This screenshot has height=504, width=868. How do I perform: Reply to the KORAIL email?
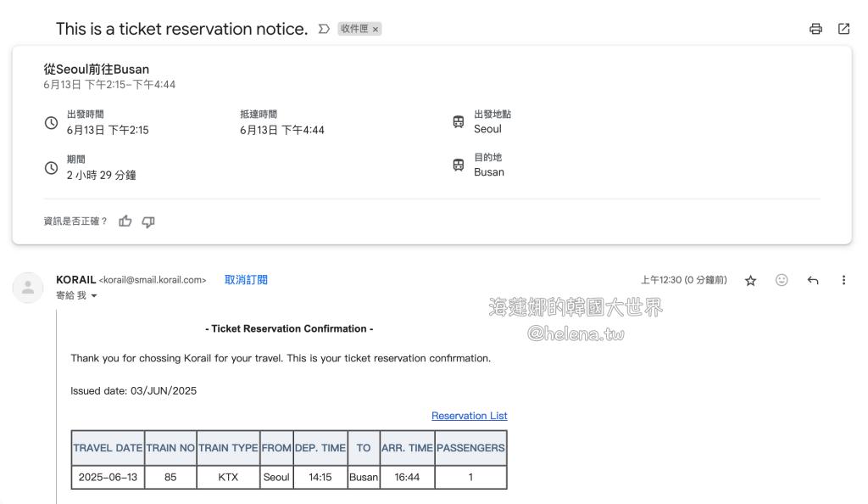coord(813,280)
